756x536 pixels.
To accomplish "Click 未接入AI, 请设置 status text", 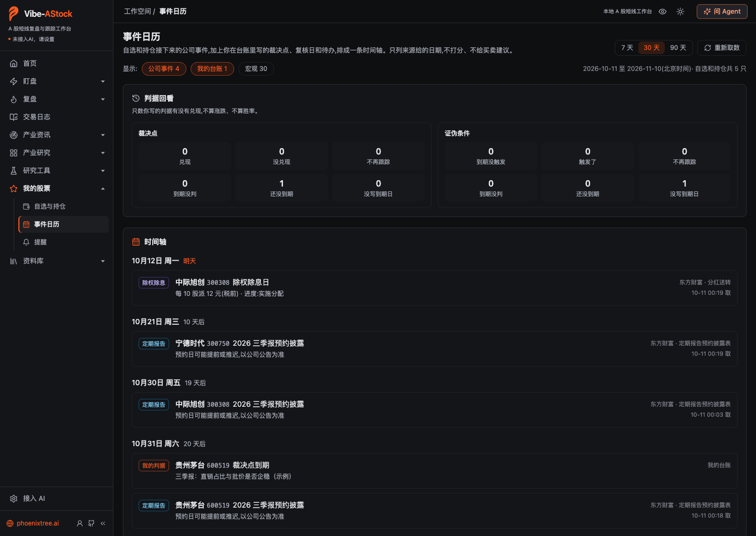I will coord(34,39).
